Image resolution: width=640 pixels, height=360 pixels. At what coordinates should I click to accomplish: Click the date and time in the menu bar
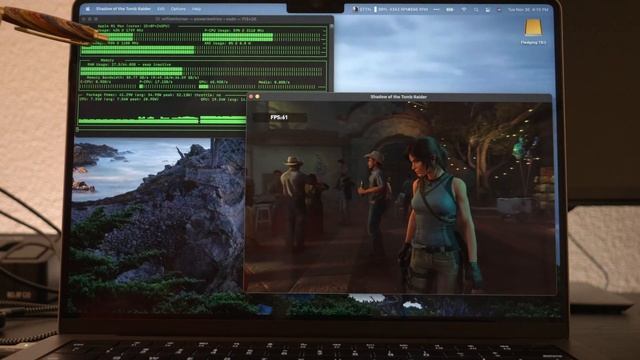tap(528, 9)
